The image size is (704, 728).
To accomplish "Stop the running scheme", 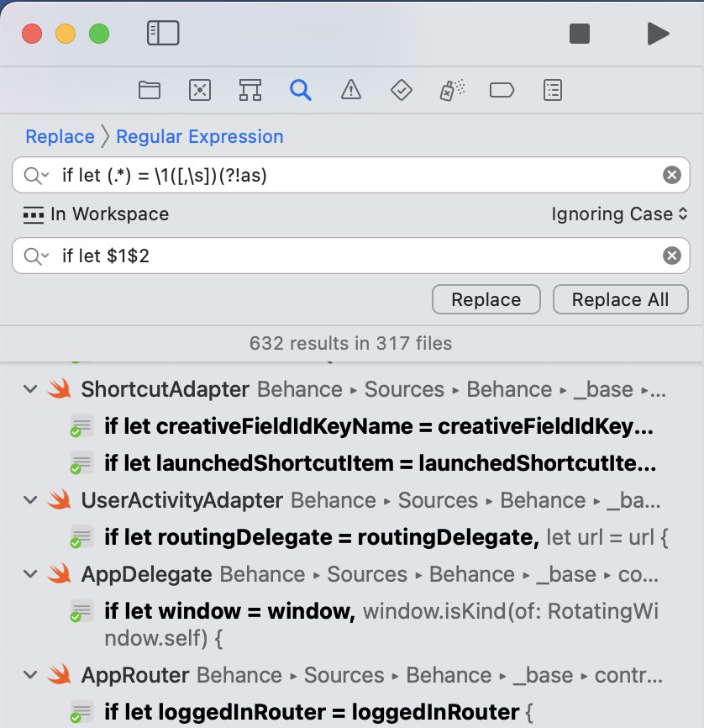I will point(579,34).
